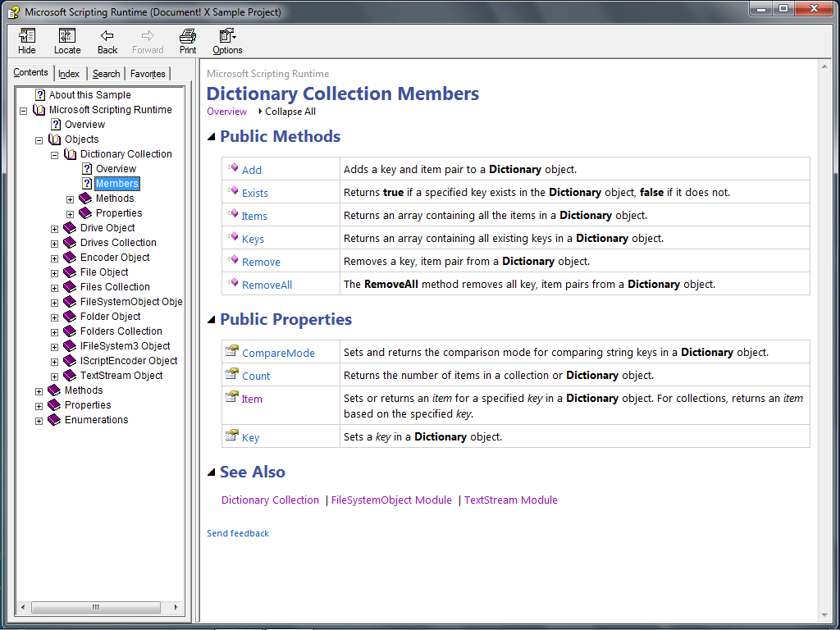Click the Objects open book icon
This screenshot has width=840, height=630.
tap(55, 139)
